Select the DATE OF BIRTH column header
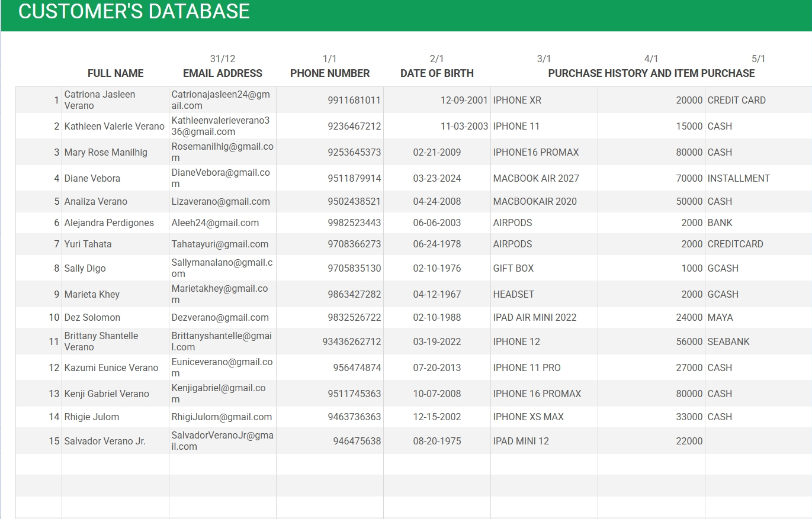Screen dimensions: 812x519 [437, 73]
